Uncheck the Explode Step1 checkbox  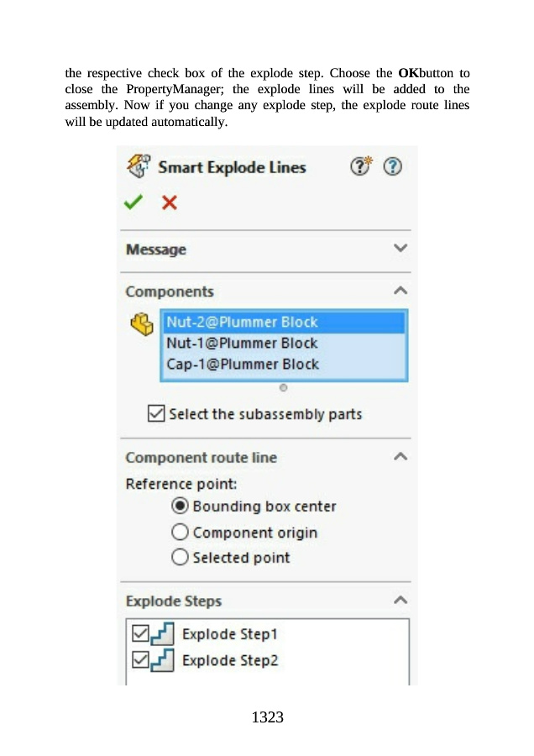tap(139, 633)
